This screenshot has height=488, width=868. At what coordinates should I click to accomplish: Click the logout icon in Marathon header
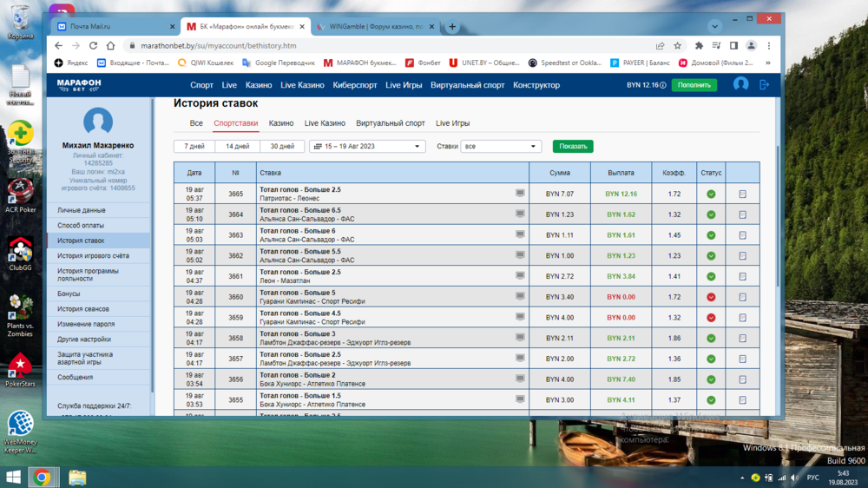pos(764,84)
